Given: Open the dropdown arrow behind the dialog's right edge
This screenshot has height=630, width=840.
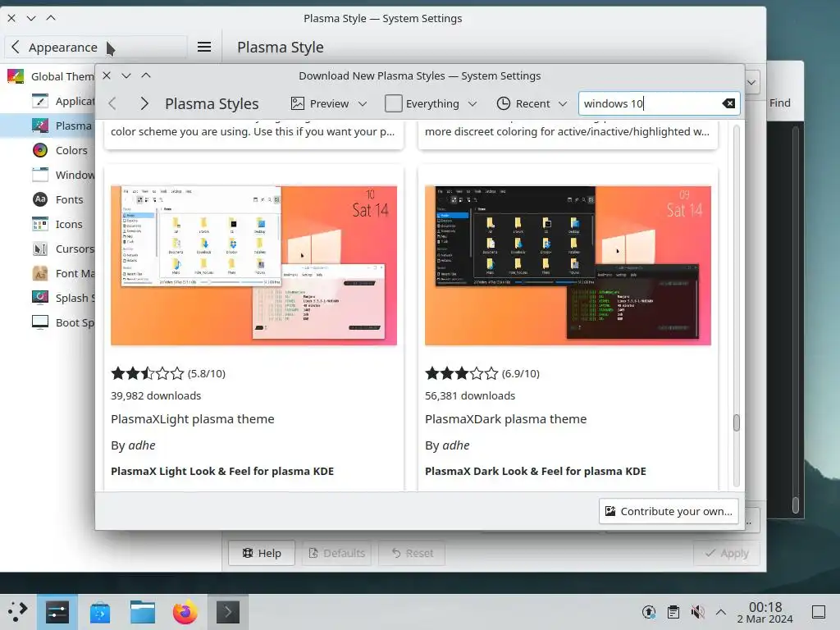Looking at the screenshot, I should [x=751, y=83].
